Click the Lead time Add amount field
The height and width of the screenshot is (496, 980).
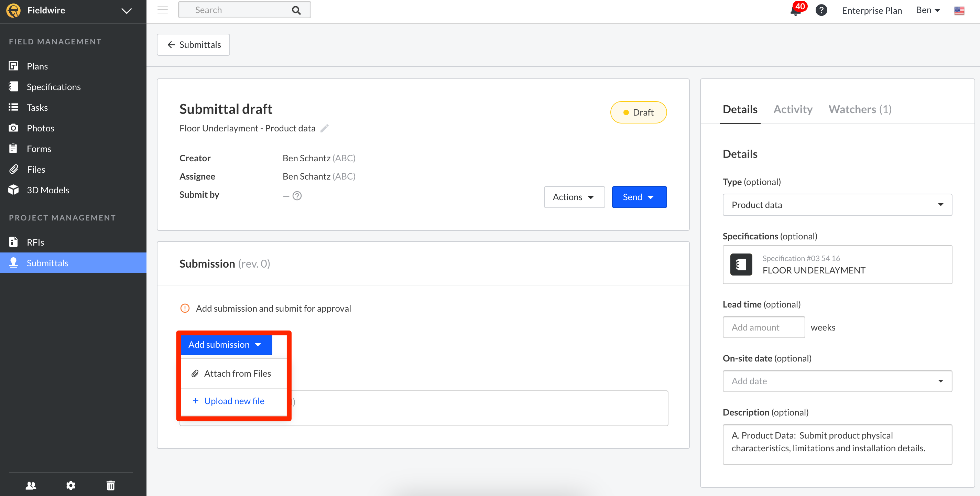tap(764, 327)
